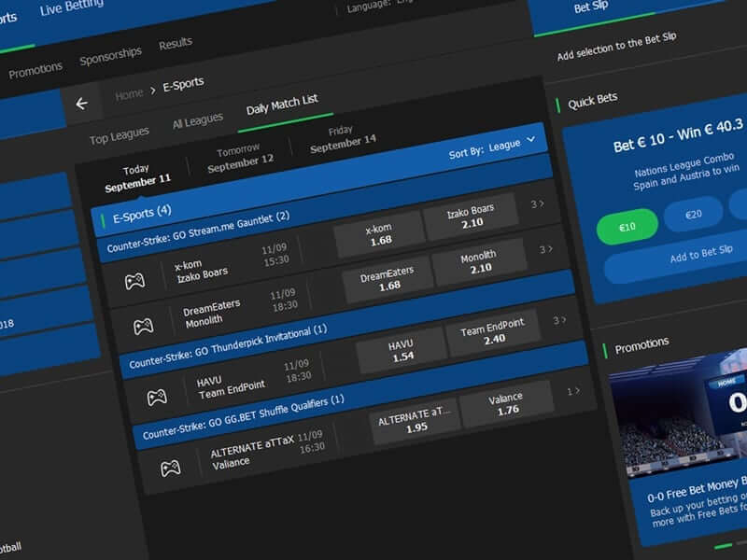Expand more markets for DreamEaters vs Monolith
The height and width of the screenshot is (560, 747).
click(x=546, y=249)
